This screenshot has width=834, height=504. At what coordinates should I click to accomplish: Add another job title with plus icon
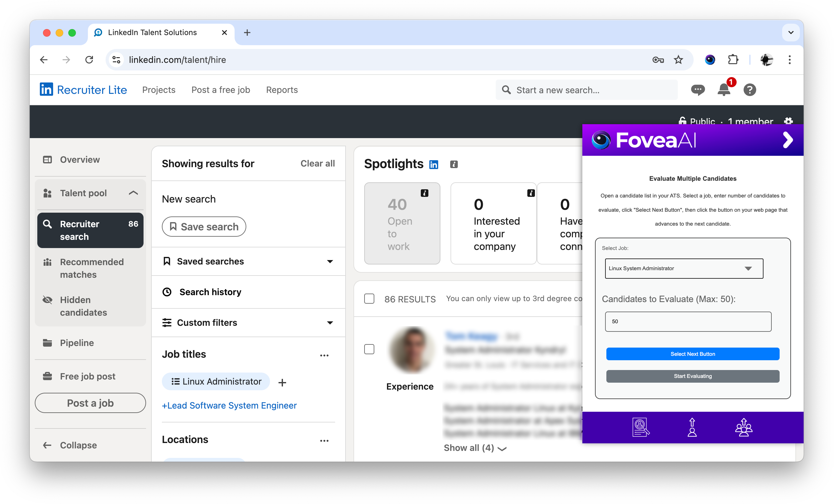click(x=282, y=382)
